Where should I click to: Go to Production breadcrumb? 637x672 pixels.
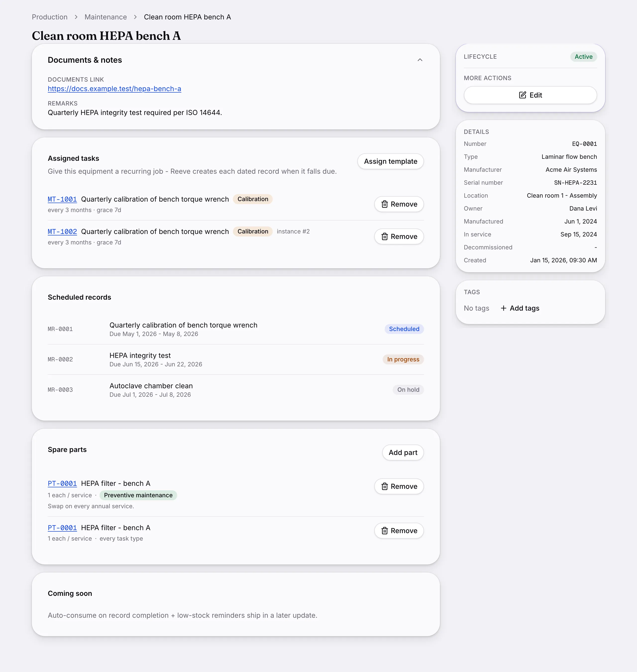(x=50, y=17)
